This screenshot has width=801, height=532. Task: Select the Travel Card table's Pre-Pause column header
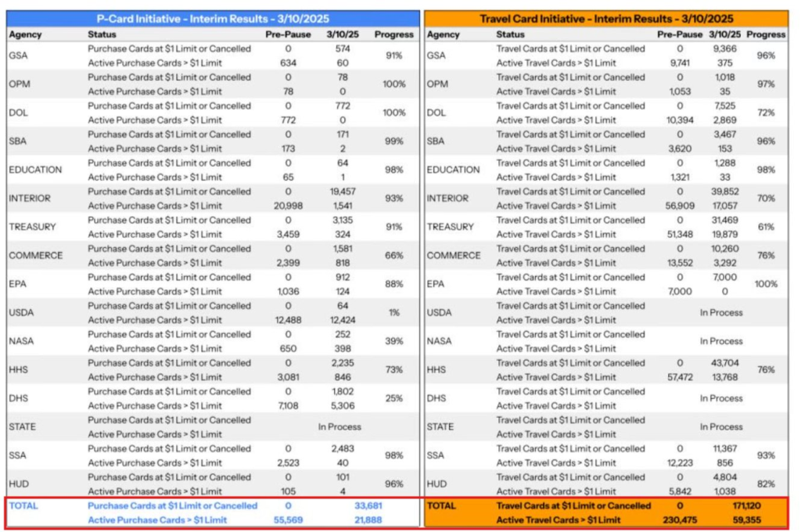pyautogui.click(x=679, y=35)
